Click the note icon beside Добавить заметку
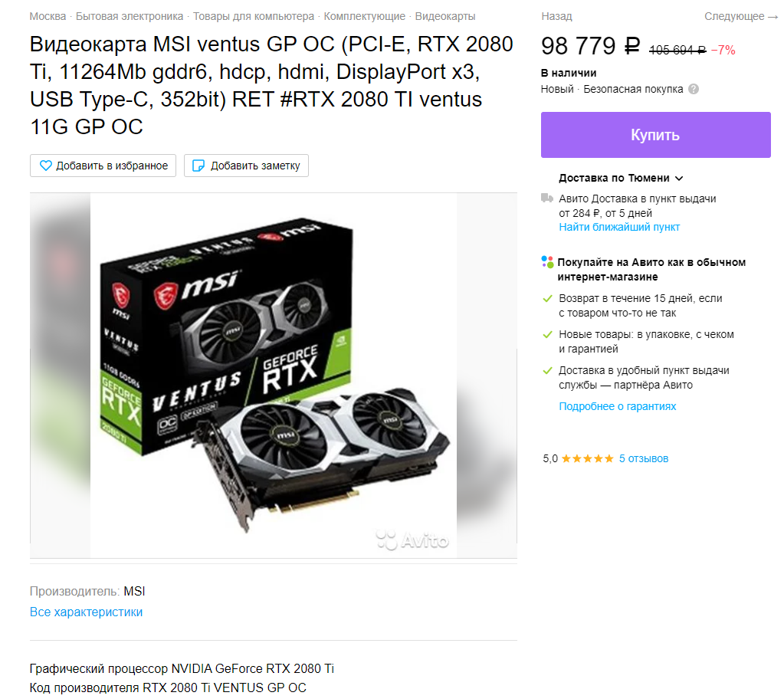This screenshot has height=699, width=784. click(198, 166)
